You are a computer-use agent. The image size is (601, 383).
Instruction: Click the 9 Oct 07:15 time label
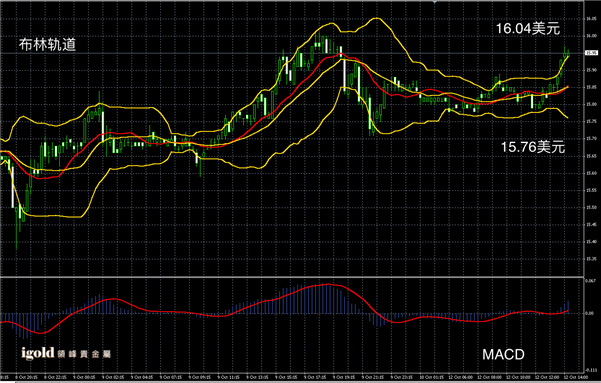pyautogui.click(x=171, y=378)
